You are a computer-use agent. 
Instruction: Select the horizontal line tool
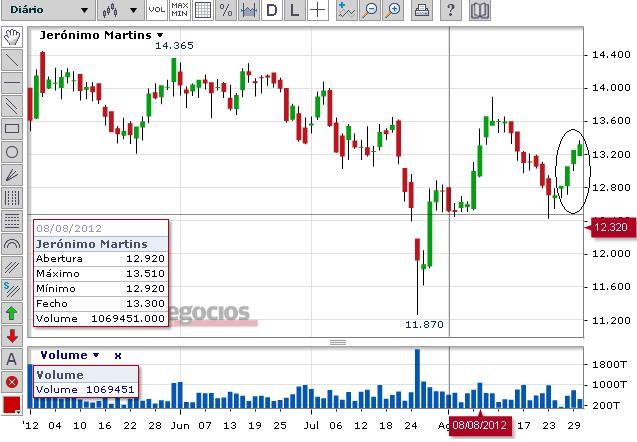[12, 83]
